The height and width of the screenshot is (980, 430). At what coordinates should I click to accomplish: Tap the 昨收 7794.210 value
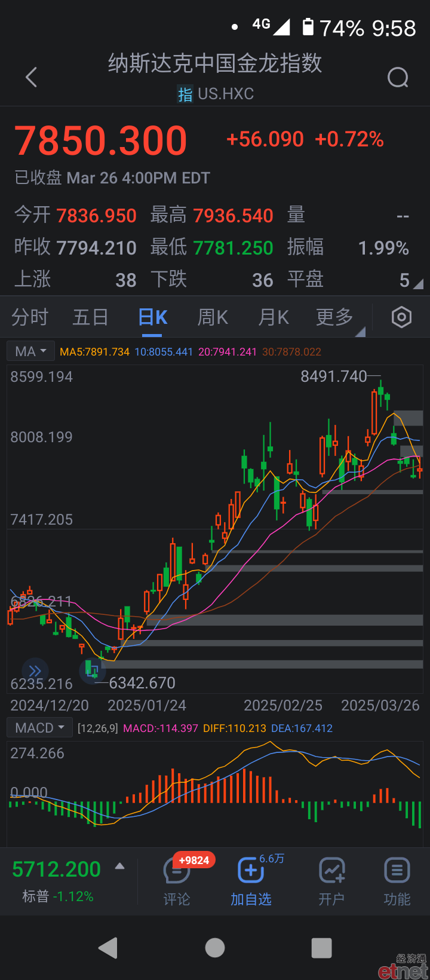[96, 248]
